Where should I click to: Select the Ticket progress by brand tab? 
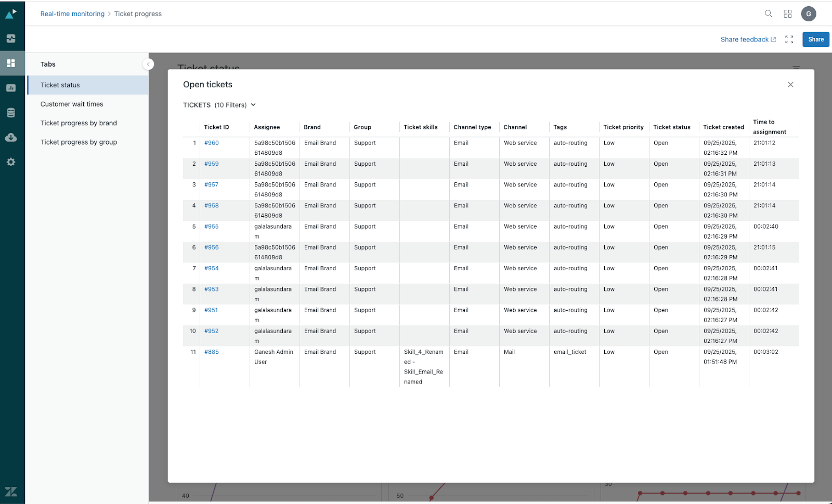click(x=79, y=123)
